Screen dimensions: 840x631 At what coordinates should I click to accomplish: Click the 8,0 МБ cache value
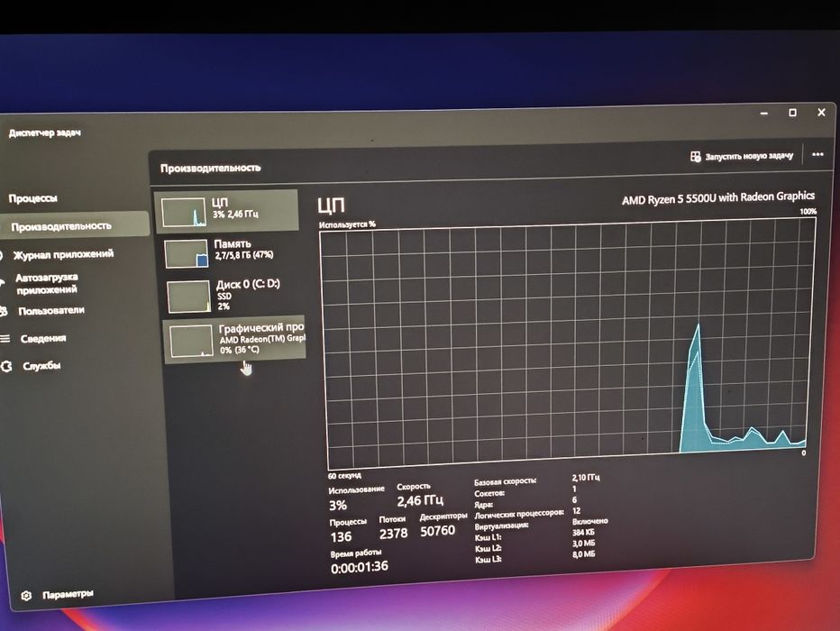(583, 554)
